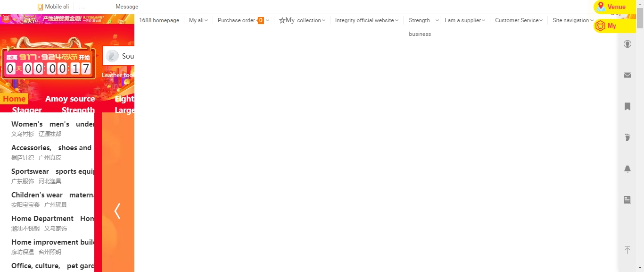Open the user profile sidebar icon
This screenshot has height=272, width=644.
pos(627,44)
